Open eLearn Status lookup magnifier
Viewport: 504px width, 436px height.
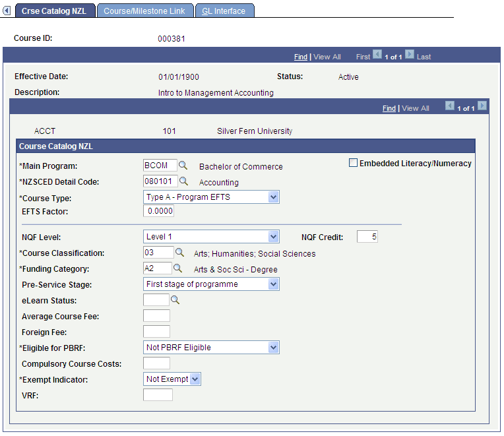pos(175,300)
